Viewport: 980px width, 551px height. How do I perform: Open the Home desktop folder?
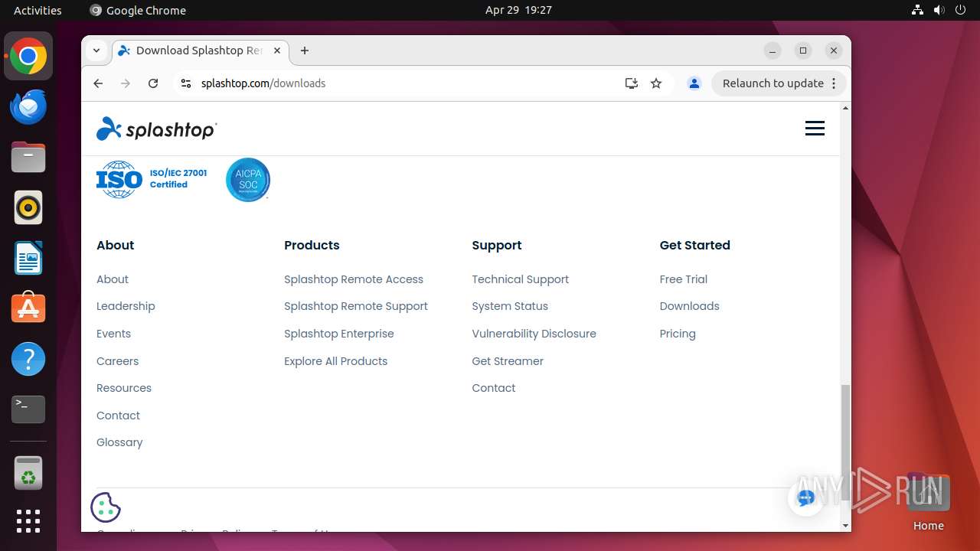pyautogui.click(x=928, y=502)
